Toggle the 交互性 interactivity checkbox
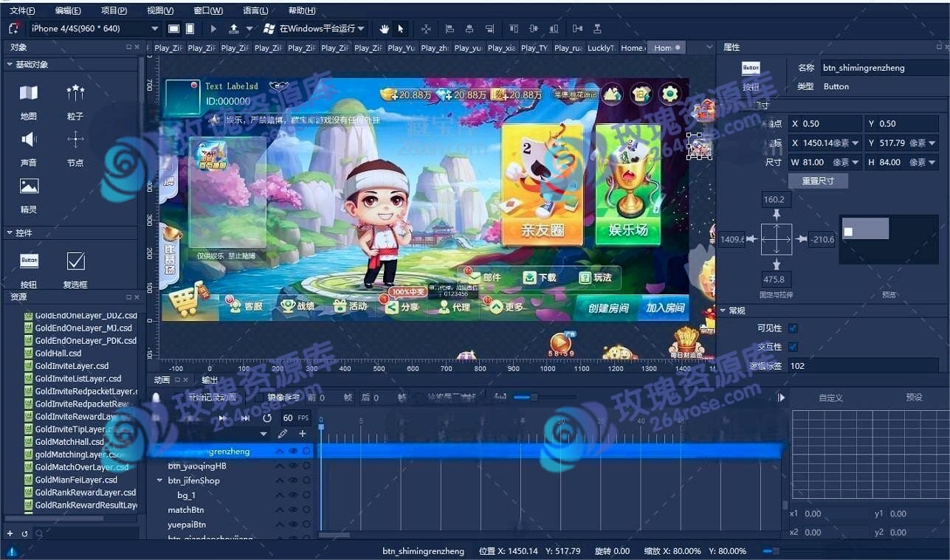950x560 pixels. pos(793,347)
